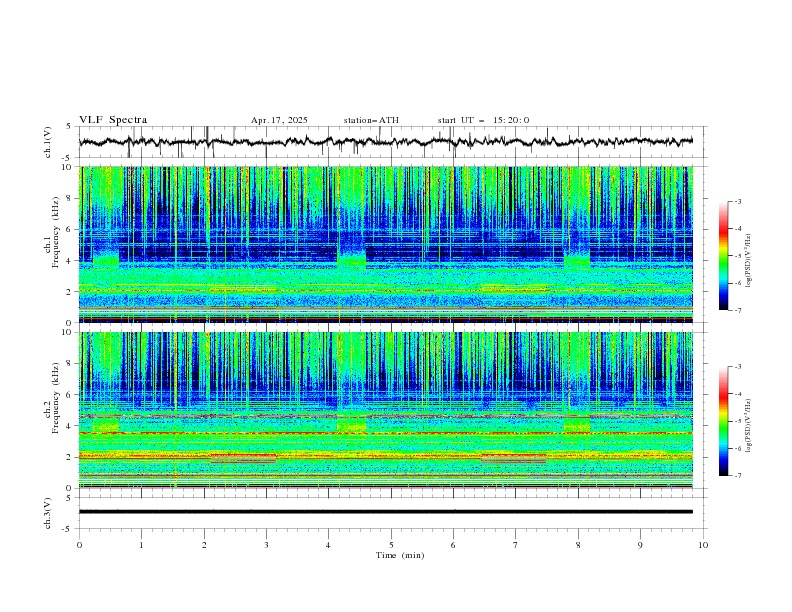Click the "Time (min)" axis title
Screen dimensions: 792x612
[400, 555]
